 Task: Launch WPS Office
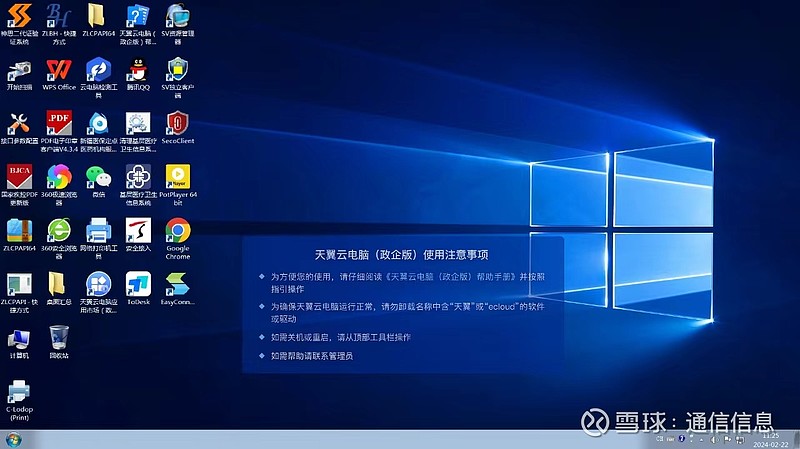(59, 74)
